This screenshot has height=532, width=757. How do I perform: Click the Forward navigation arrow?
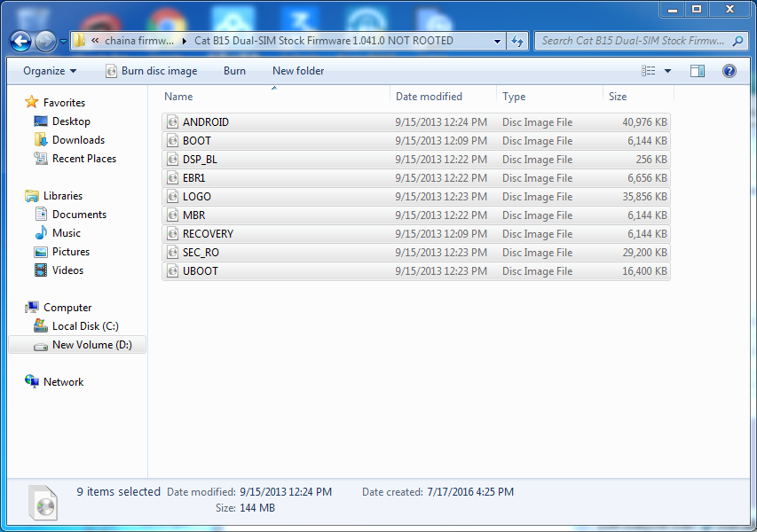tap(46, 42)
